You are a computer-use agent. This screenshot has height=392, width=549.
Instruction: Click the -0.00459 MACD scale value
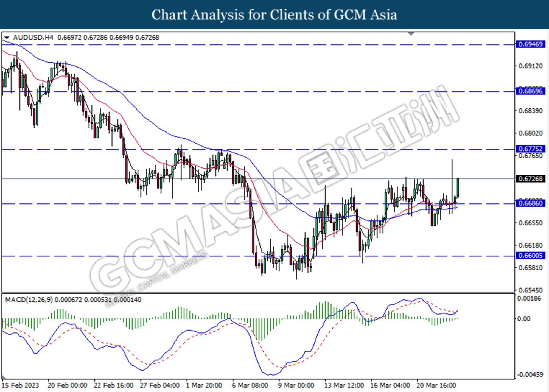[530, 374]
